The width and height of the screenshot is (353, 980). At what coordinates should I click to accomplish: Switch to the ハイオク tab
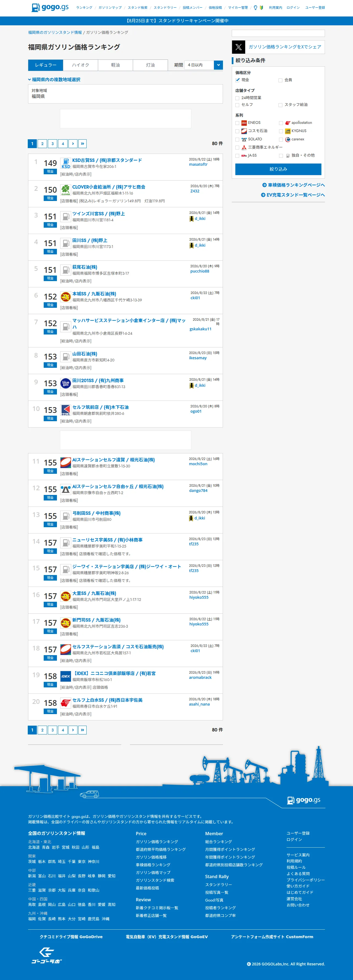tap(81, 65)
